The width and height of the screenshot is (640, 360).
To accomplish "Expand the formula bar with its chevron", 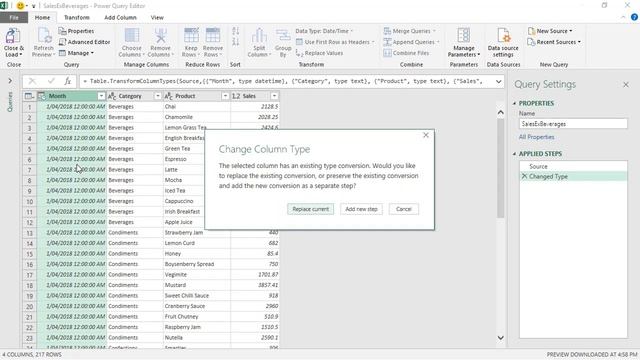I will click(498, 81).
